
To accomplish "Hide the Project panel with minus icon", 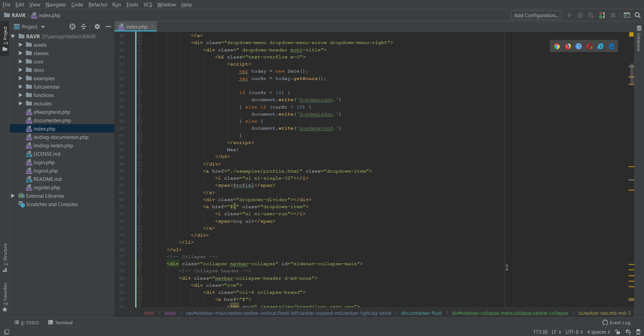I will coord(108,27).
